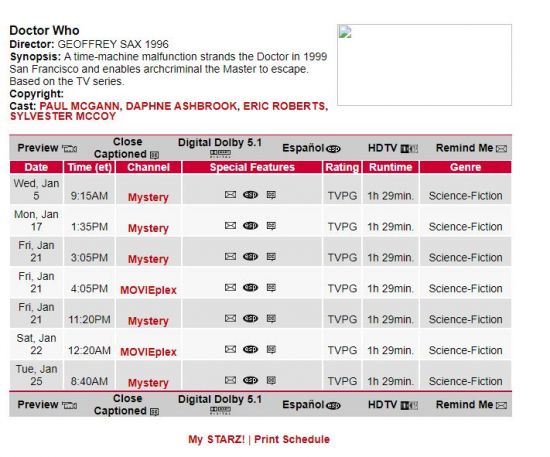This screenshot has height=457, width=550.
Task: Open the Mystery channel link for Wed Jan 5
Action: coord(148,197)
